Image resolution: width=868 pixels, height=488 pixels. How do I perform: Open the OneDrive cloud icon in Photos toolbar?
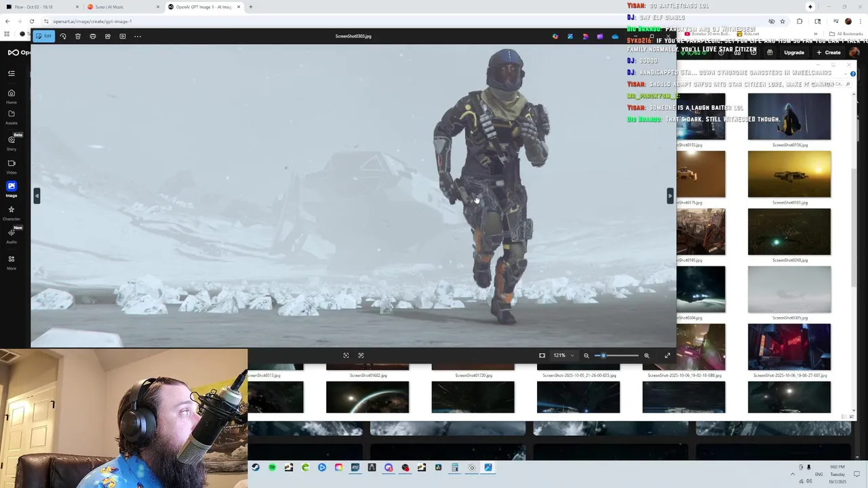pos(615,37)
